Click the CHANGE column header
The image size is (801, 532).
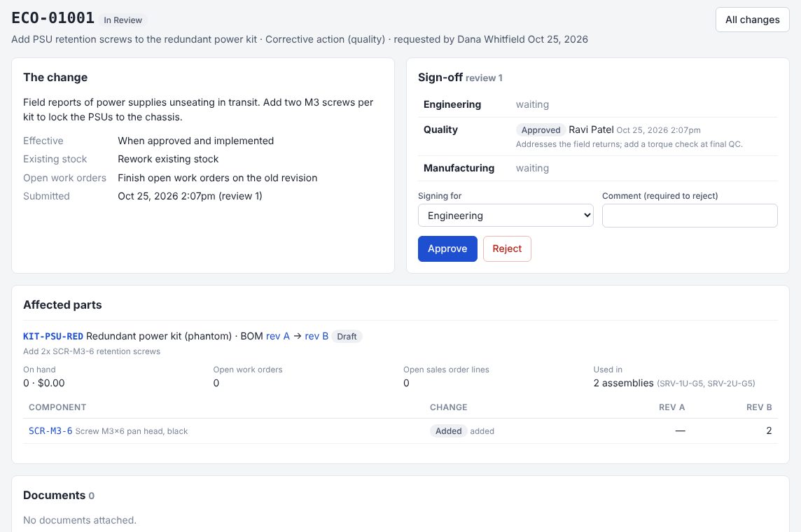(449, 407)
